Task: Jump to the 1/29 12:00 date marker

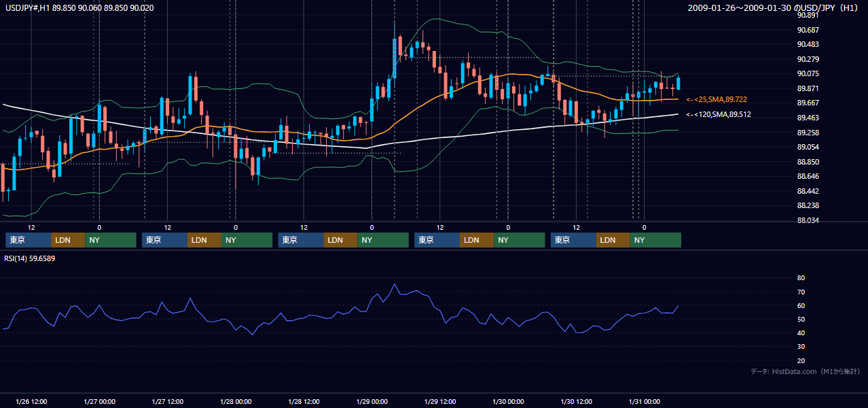Action: 440,401
